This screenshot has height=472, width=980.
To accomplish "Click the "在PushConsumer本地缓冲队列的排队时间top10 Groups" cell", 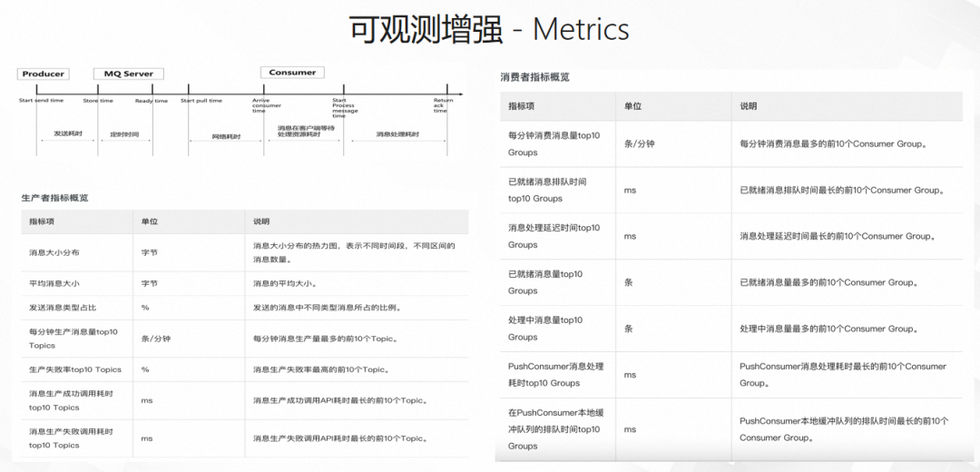I will (555, 428).
